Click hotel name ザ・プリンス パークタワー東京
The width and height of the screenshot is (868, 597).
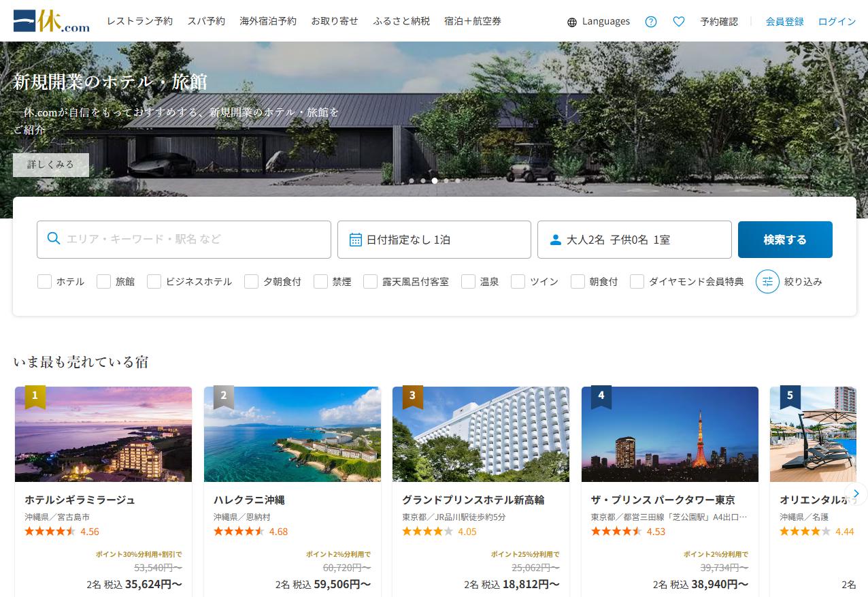[x=663, y=500]
